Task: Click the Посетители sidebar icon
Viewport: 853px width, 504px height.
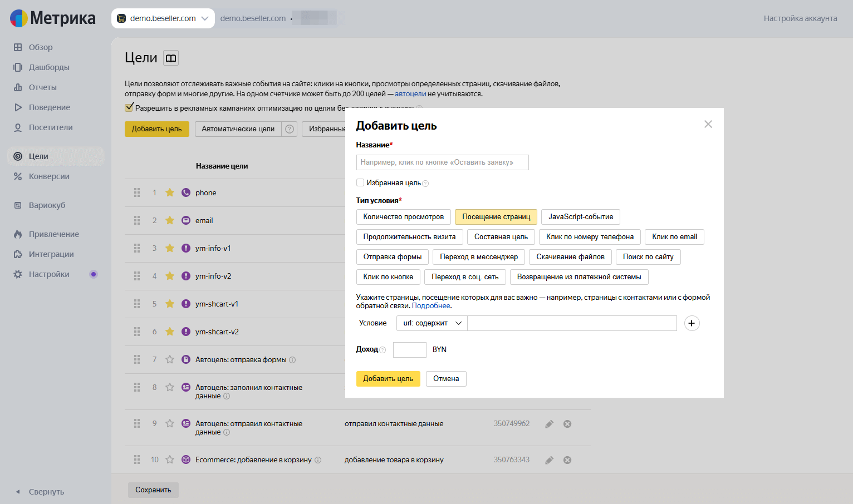Action: coord(18,127)
